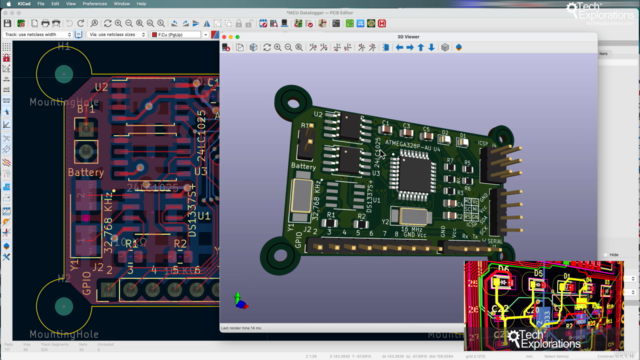Undo last edit in PCB Editor

click(x=69, y=24)
